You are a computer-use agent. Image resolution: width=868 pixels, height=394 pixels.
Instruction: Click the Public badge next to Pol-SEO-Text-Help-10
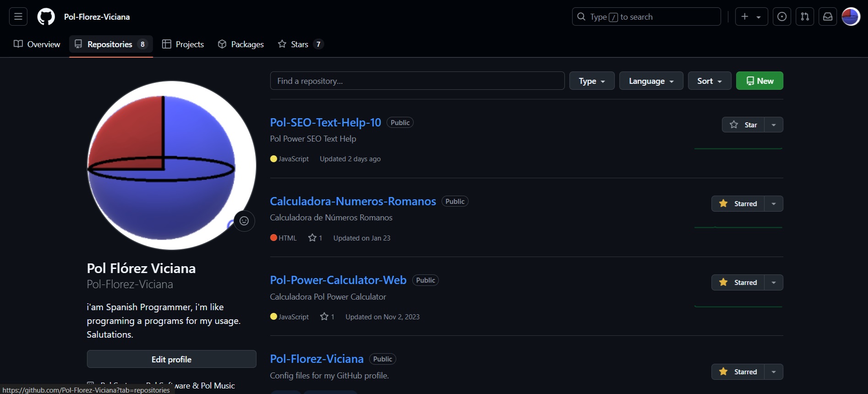(400, 122)
